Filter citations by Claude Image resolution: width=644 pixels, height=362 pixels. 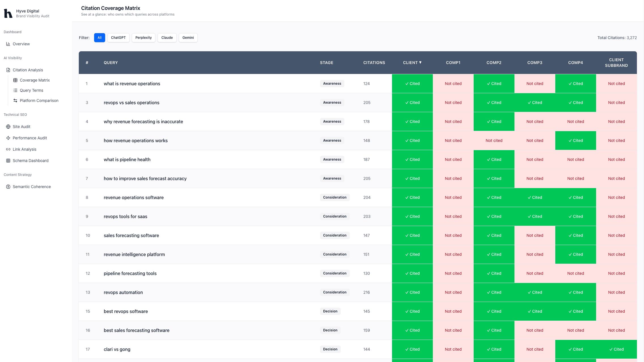[x=167, y=38]
